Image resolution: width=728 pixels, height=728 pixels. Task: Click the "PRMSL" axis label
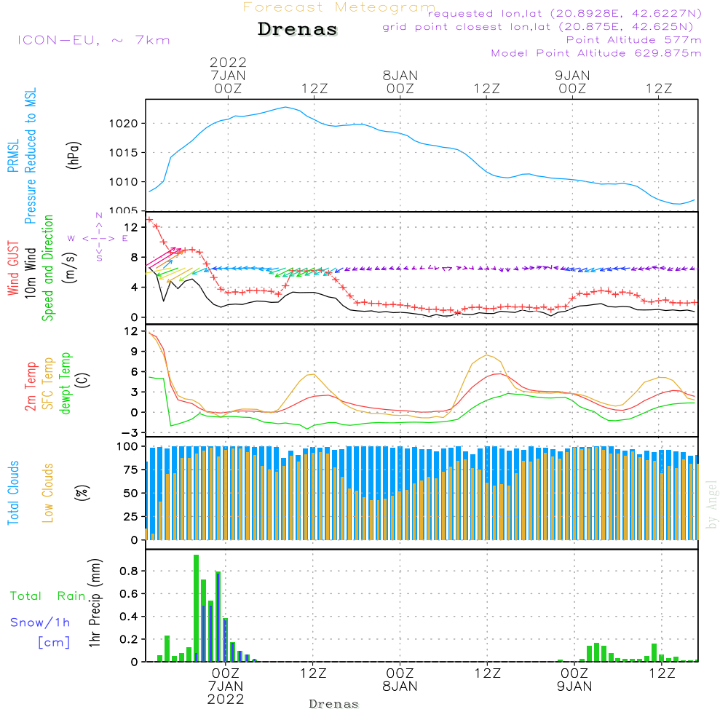[x=13, y=156]
